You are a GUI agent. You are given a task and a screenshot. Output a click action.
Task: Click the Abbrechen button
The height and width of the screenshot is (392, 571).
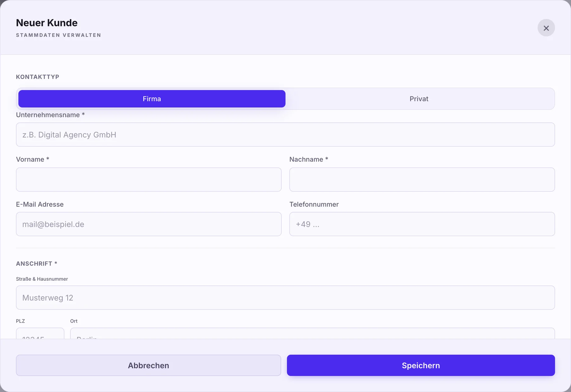[x=148, y=365]
